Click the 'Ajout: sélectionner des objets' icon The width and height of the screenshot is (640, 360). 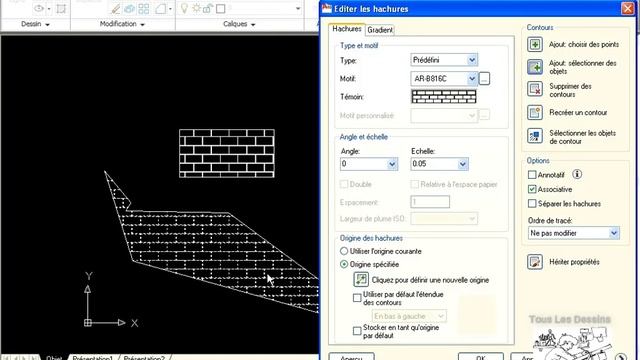[535, 67]
